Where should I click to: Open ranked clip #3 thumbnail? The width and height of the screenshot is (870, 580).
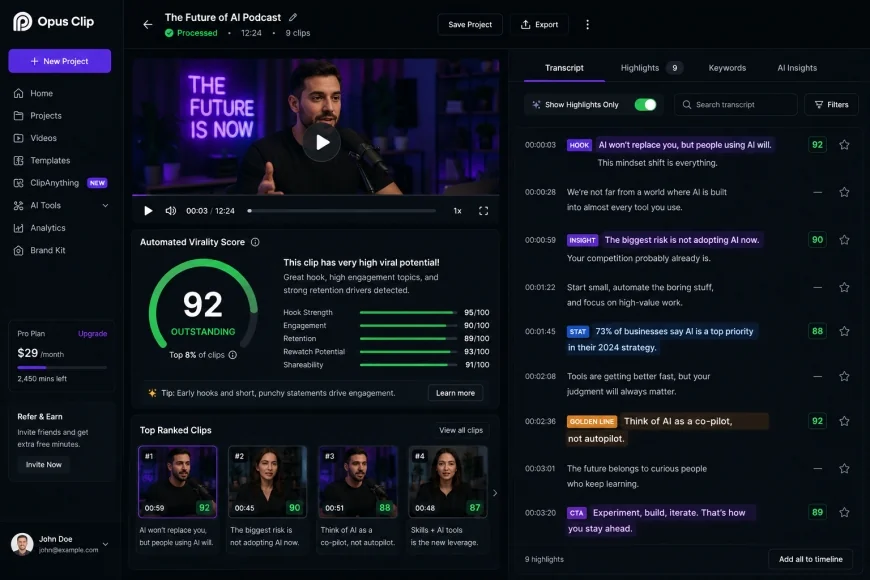pyautogui.click(x=358, y=482)
